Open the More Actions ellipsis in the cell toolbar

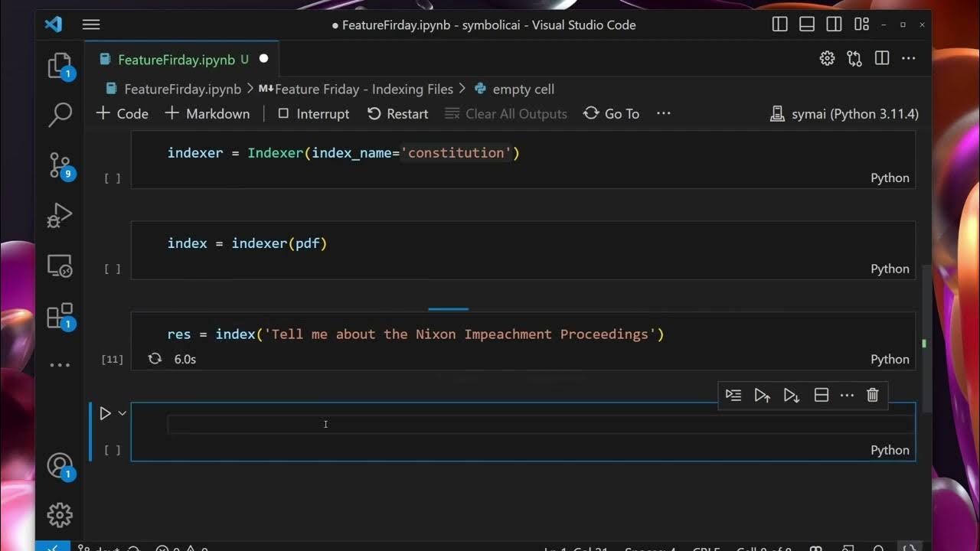[847, 395]
